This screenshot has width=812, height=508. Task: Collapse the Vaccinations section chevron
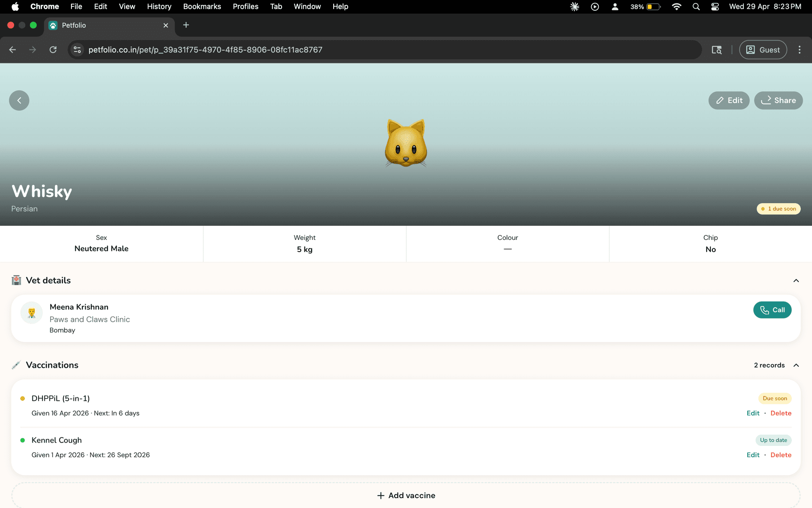(796, 365)
